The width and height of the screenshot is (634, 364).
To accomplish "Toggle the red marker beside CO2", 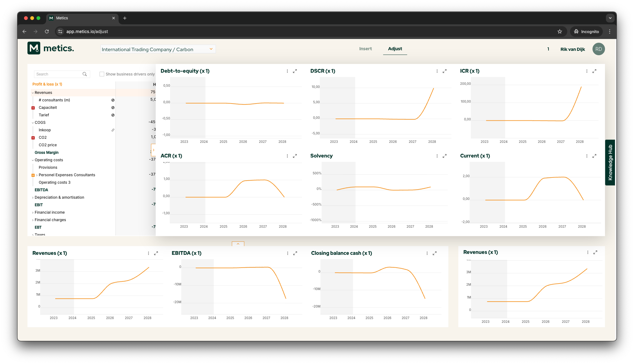I will [x=33, y=138].
